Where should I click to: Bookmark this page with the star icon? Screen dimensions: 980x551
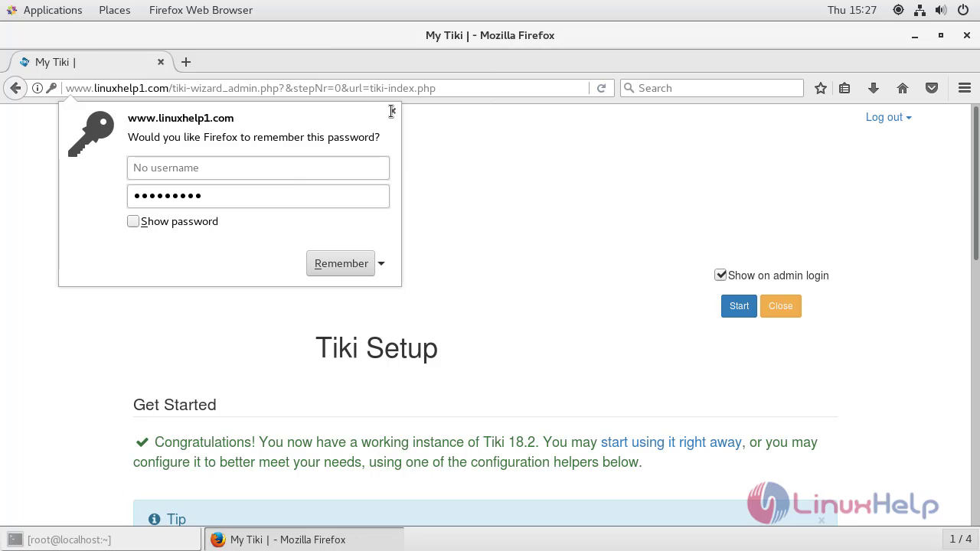tap(821, 88)
